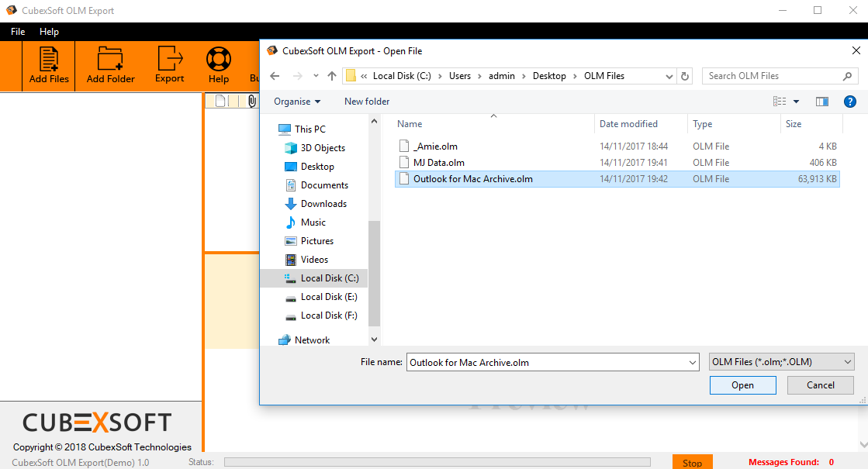Open the view options dropdown arrow
This screenshot has height=469, width=868.
pos(796,102)
